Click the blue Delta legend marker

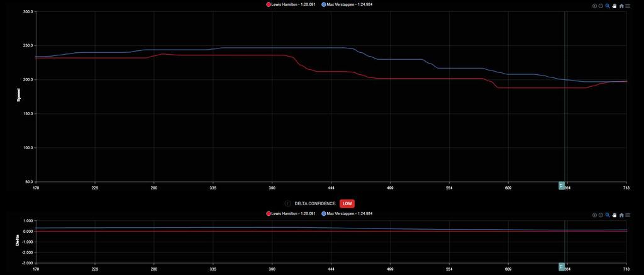click(324, 213)
